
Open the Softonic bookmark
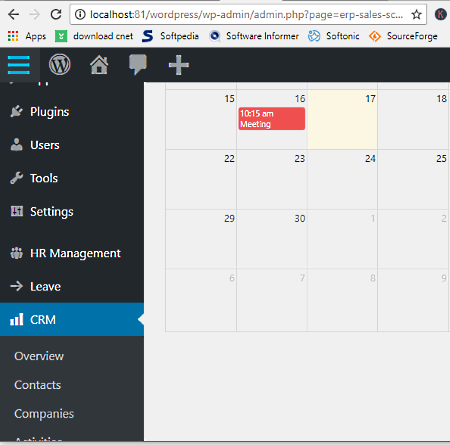[334, 36]
